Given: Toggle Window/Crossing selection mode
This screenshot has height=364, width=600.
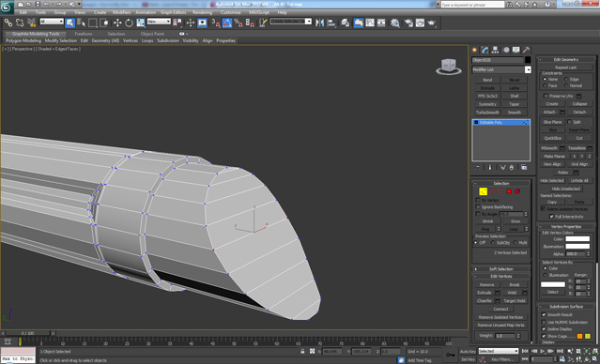Looking at the screenshot, I should pyautogui.click(x=104, y=23).
